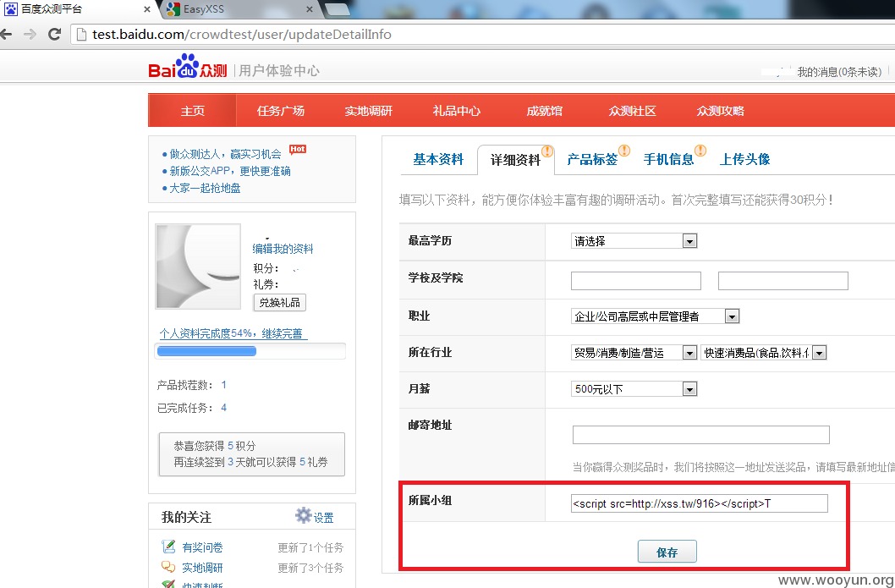Reload the page with refresh icon
This screenshot has width=895, height=588.
point(54,34)
